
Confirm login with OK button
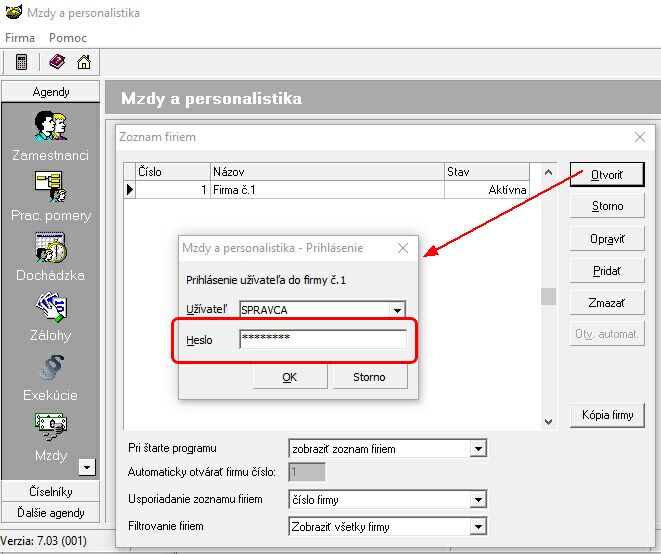point(290,377)
